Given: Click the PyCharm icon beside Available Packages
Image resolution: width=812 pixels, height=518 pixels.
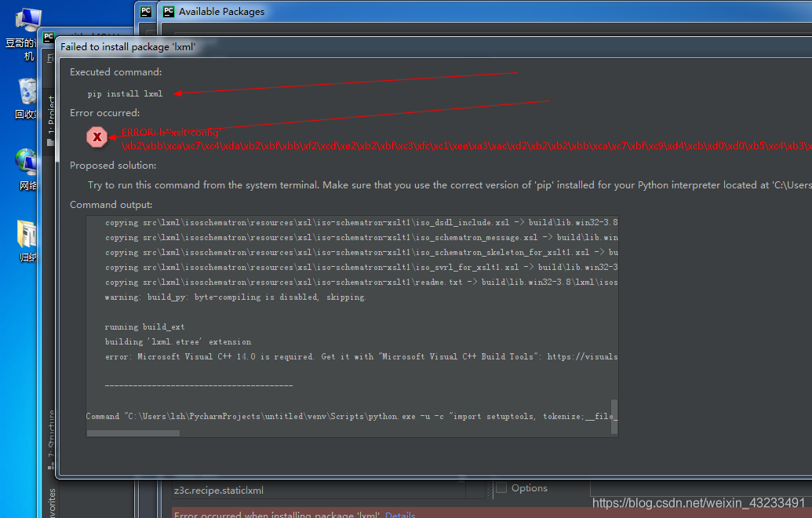Looking at the screenshot, I should 169,12.
